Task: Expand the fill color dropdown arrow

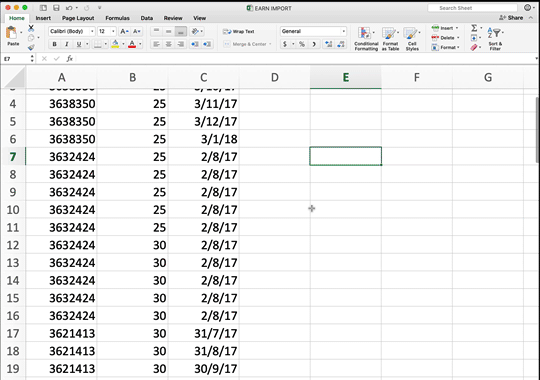Action: [x=123, y=44]
